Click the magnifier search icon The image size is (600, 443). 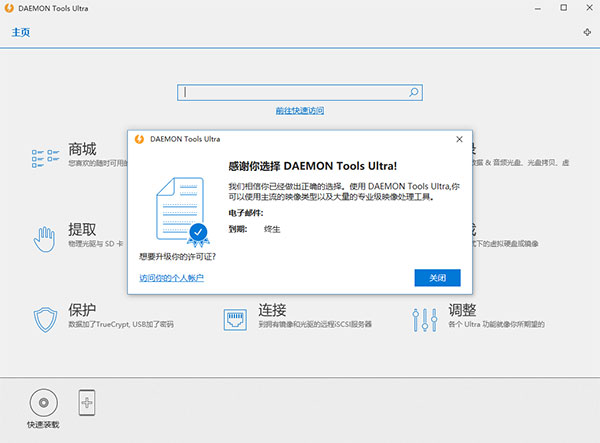pos(414,92)
